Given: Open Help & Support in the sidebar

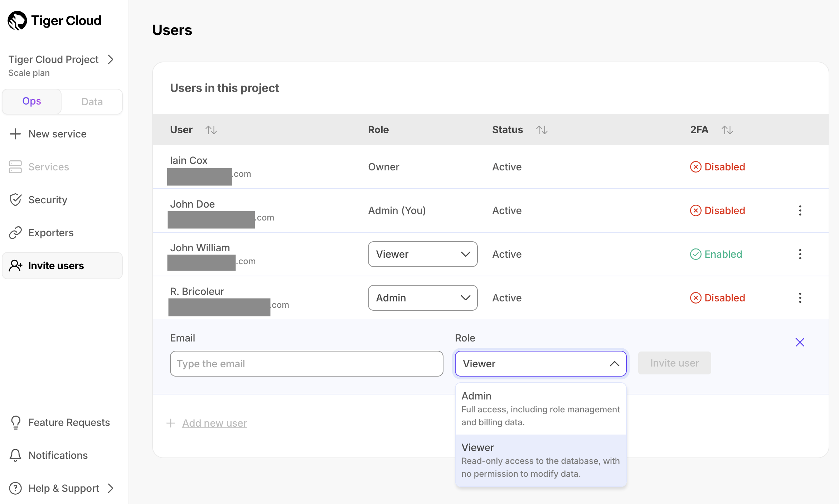Looking at the screenshot, I should coord(62,488).
